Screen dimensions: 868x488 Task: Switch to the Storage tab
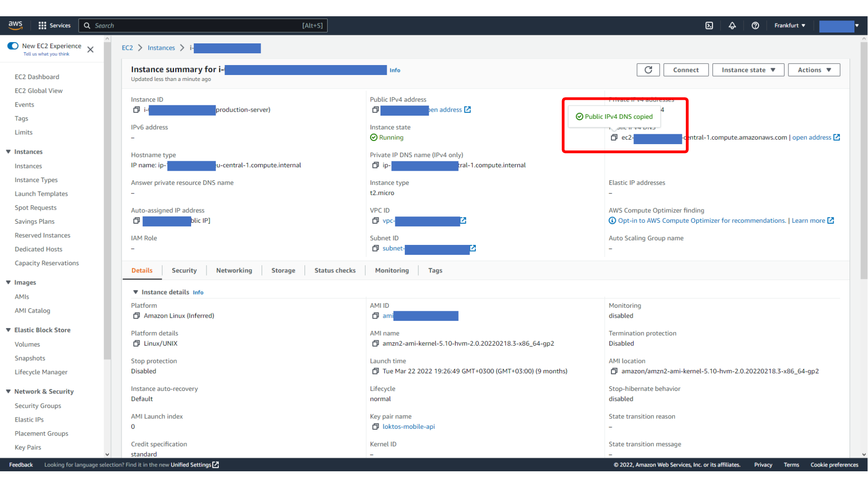tap(283, 270)
